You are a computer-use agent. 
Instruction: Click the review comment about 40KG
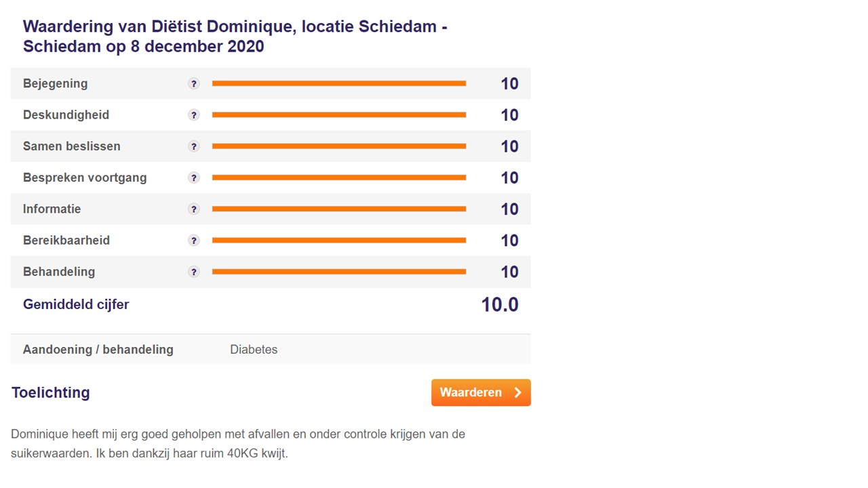(x=238, y=444)
